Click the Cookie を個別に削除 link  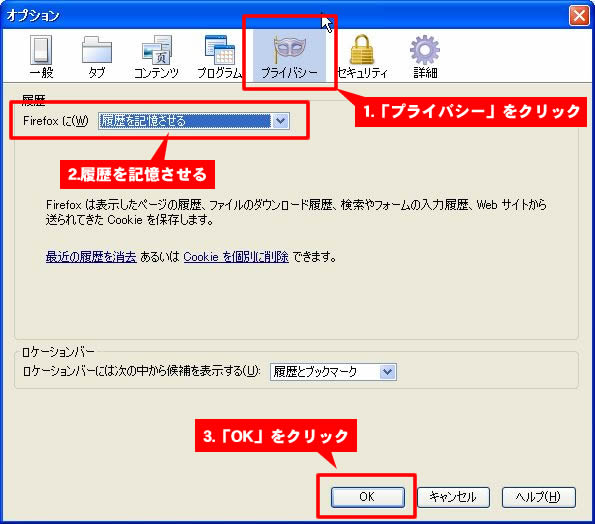236,257
